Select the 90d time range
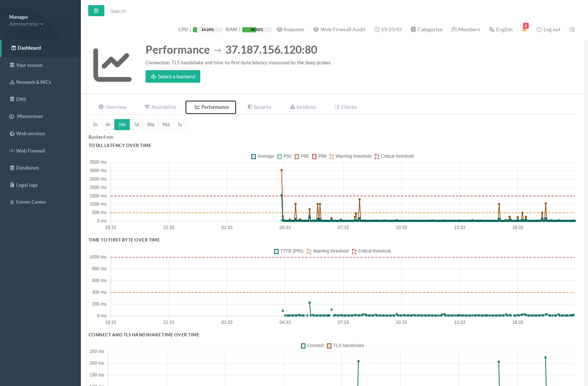Viewport: 588px width, 386px height. coord(166,125)
